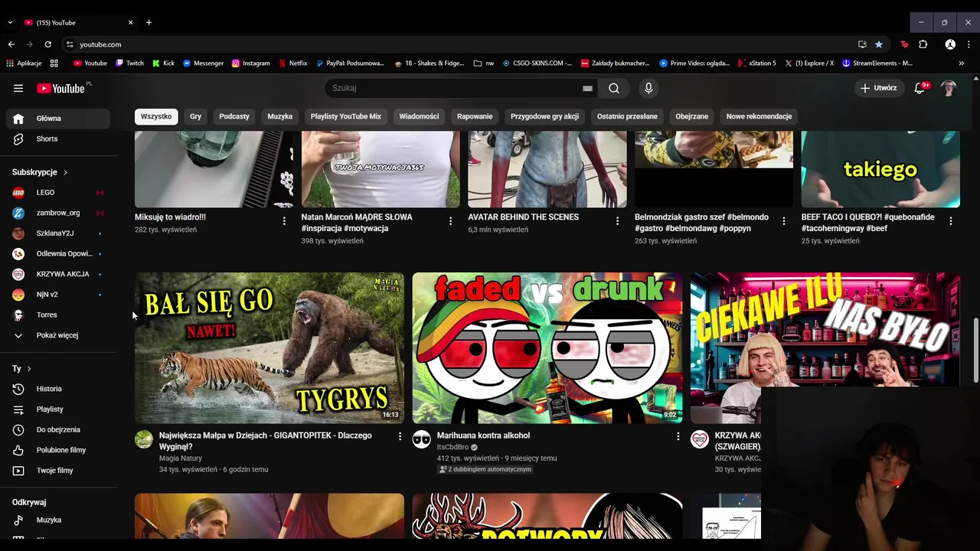Open the Magia Natury channel avatar
980x551 pixels.
[144, 439]
